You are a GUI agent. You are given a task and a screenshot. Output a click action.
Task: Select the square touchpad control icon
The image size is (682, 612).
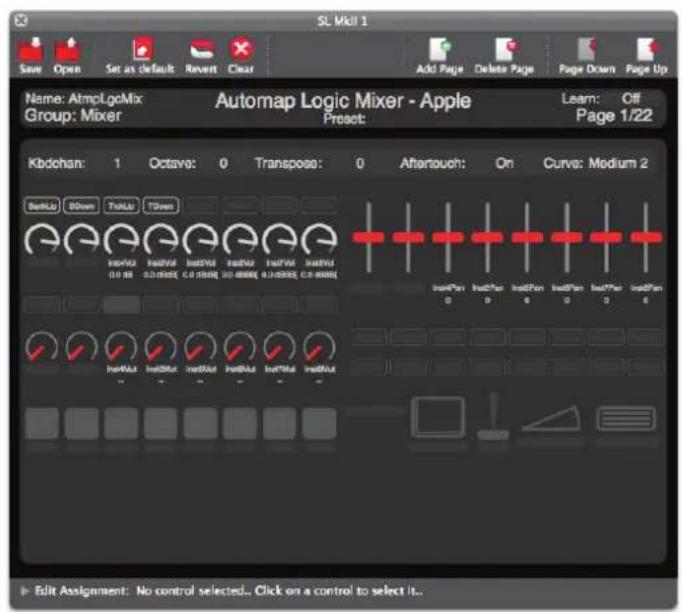[438, 417]
